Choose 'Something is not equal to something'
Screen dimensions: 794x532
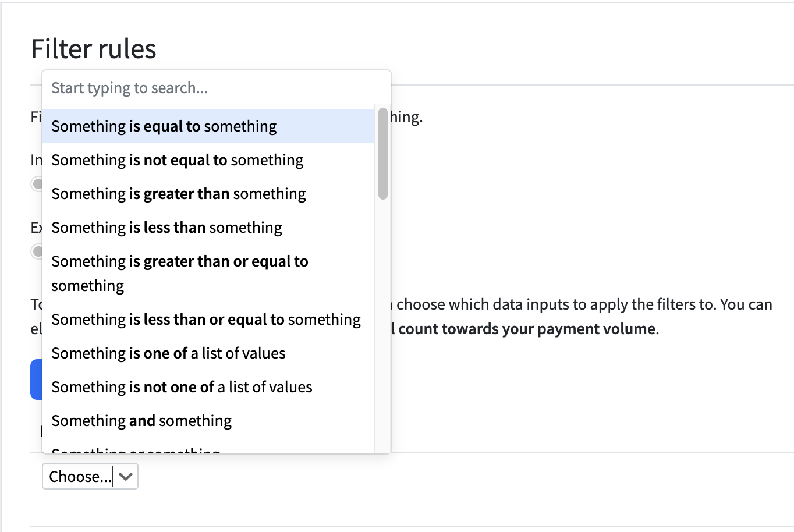tap(177, 159)
